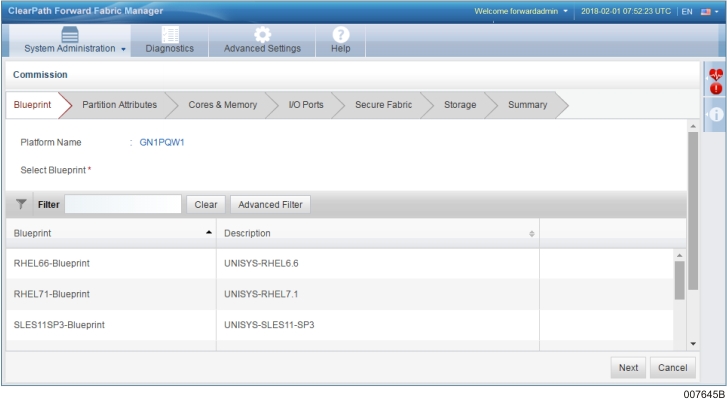Go to the Partition Attributes step
The height and width of the screenshot is (402, 727).
pyautogui.click(x=119, y=105)
